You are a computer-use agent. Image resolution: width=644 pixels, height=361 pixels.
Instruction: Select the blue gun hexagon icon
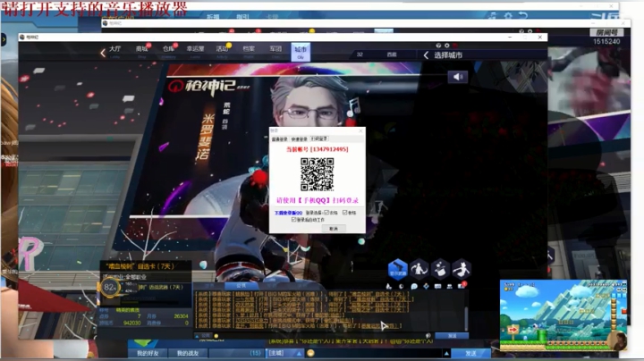pyautogui.click(x=397, y=270)
